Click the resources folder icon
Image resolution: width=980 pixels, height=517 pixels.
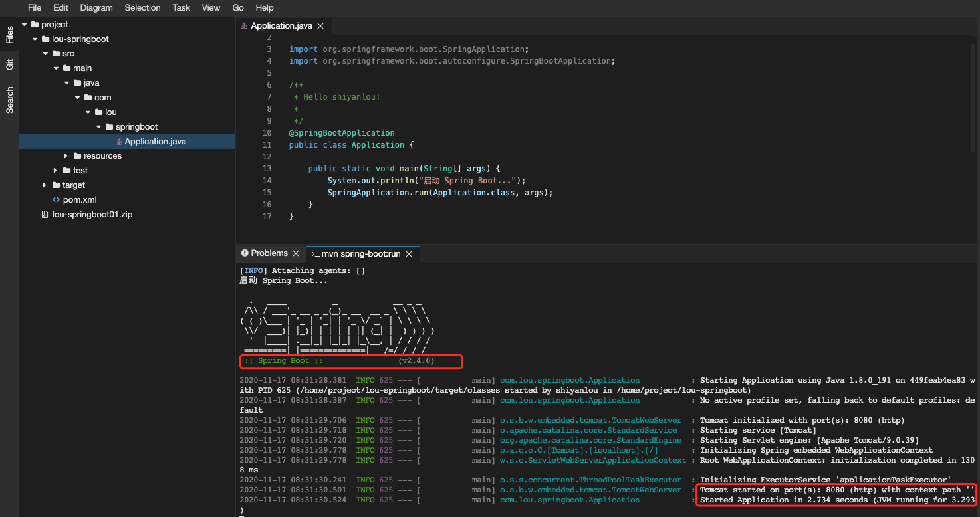(77, 156)
